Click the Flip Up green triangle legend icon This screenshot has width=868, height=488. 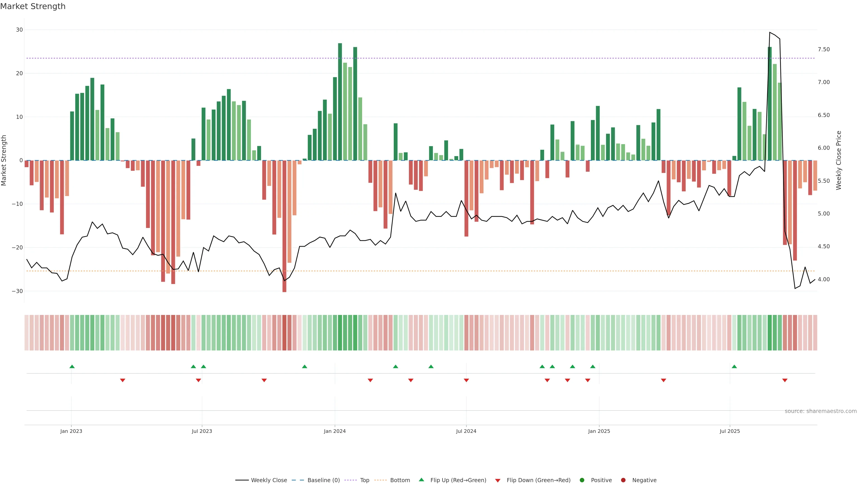click(421, 480)
